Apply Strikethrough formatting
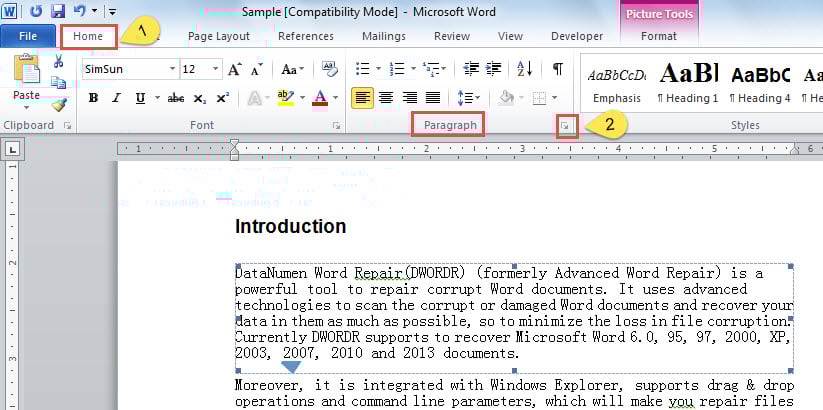 (176, 98)
